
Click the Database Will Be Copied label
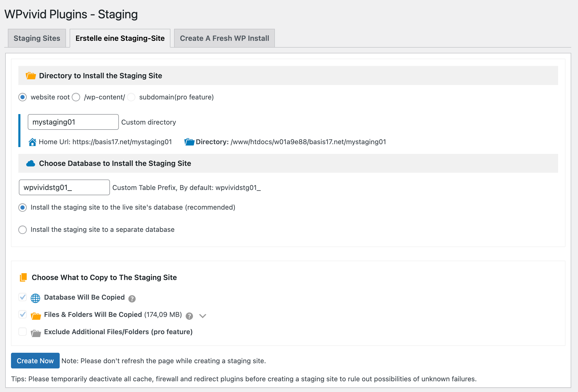[x=84, y=297]
